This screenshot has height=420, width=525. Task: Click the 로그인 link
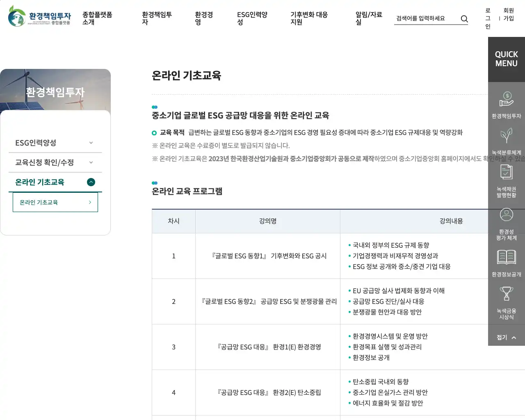click(x=488, y=18)
